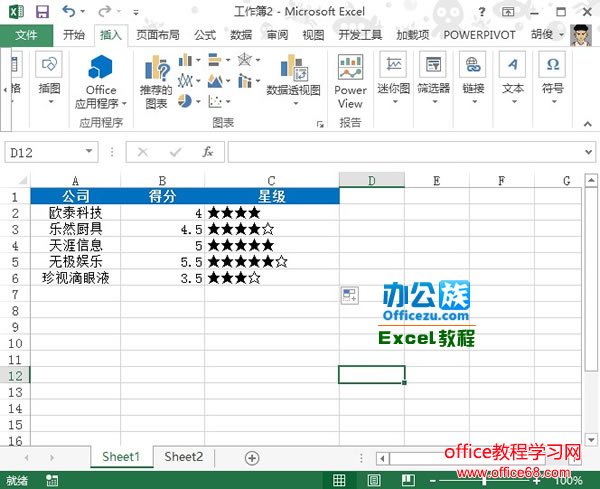Open Office Apps (Office 应用程序) button
The width and height of the screenshot is (600, 489).
[x=101, y=82]
